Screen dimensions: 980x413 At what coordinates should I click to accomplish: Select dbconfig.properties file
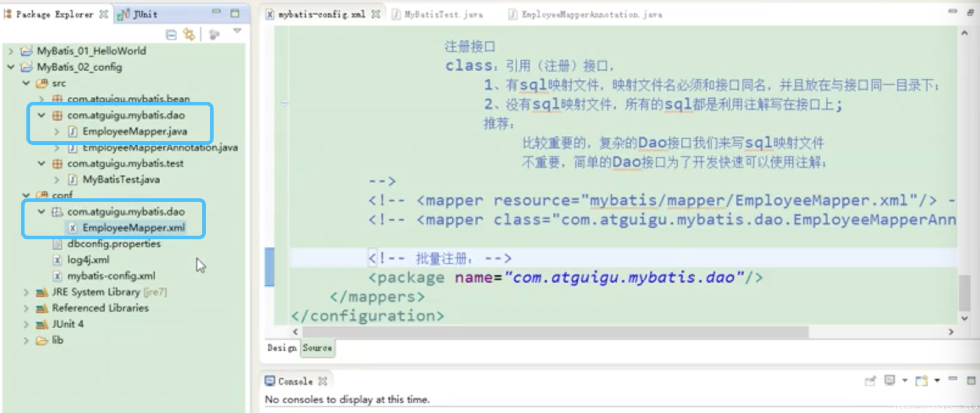coord(114,244)
